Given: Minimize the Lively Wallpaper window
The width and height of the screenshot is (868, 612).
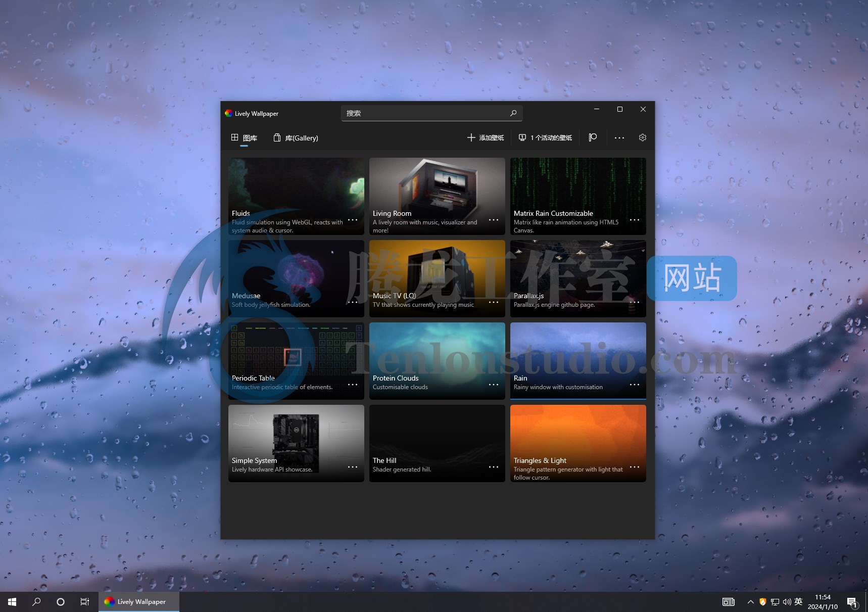Looking at the screenshot, I should [597, 109].
